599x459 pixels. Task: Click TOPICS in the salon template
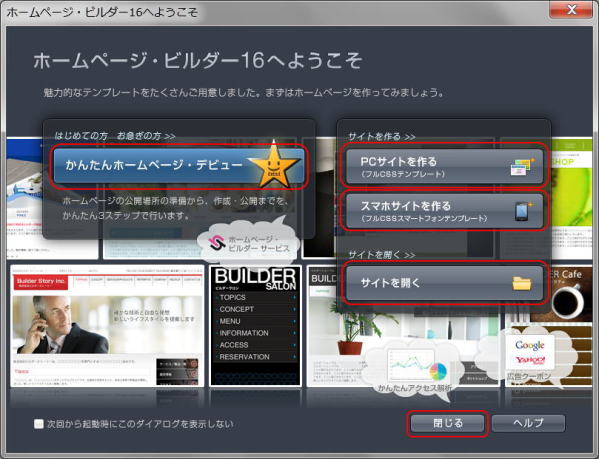point(233,297)
